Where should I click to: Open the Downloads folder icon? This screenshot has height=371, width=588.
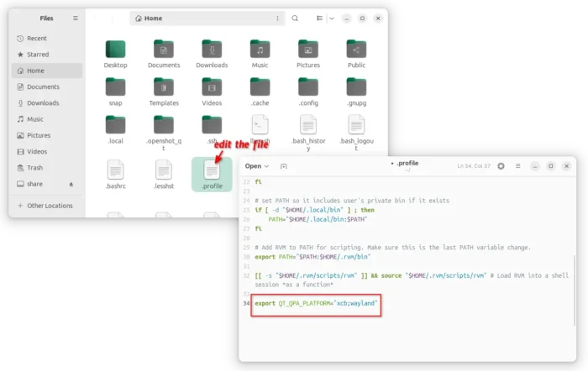click(212, 49)
